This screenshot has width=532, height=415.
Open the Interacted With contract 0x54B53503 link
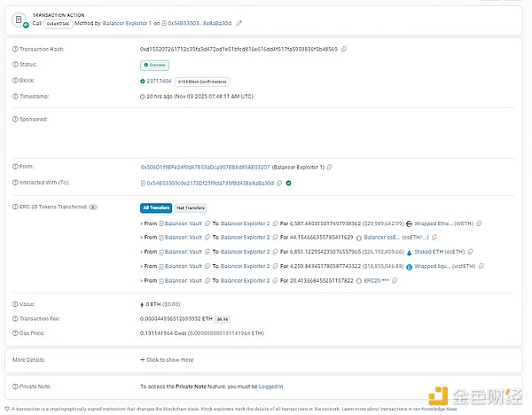coord(213,183)
